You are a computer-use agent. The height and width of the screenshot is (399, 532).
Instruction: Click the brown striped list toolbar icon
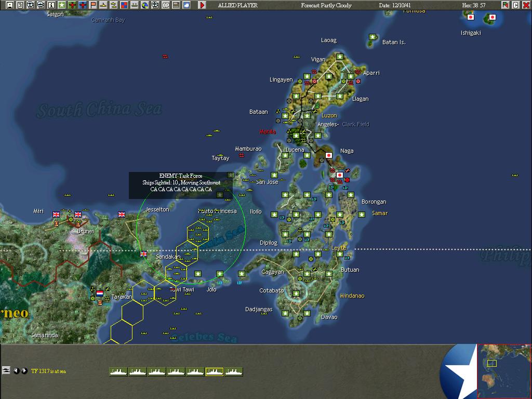point(176,5)
